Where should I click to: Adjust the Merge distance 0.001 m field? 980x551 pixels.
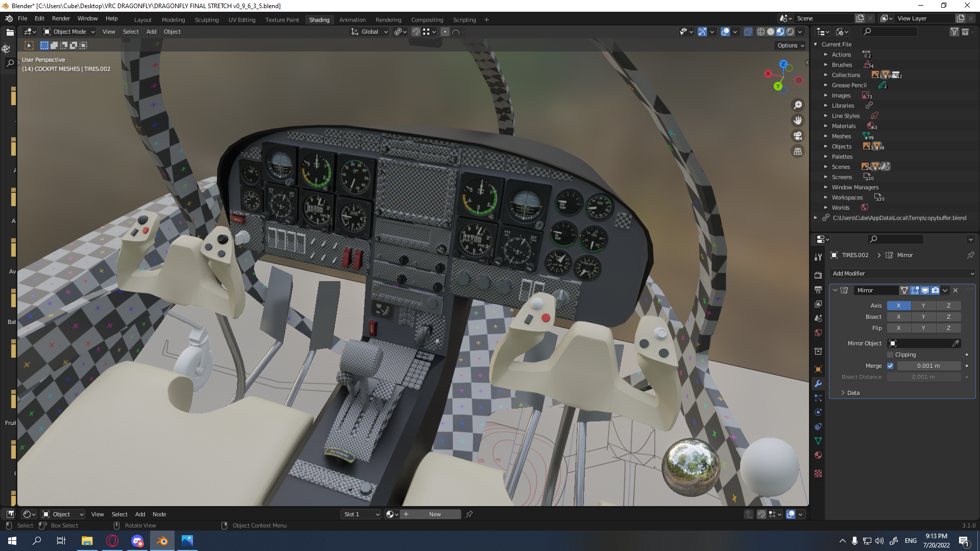928,366
